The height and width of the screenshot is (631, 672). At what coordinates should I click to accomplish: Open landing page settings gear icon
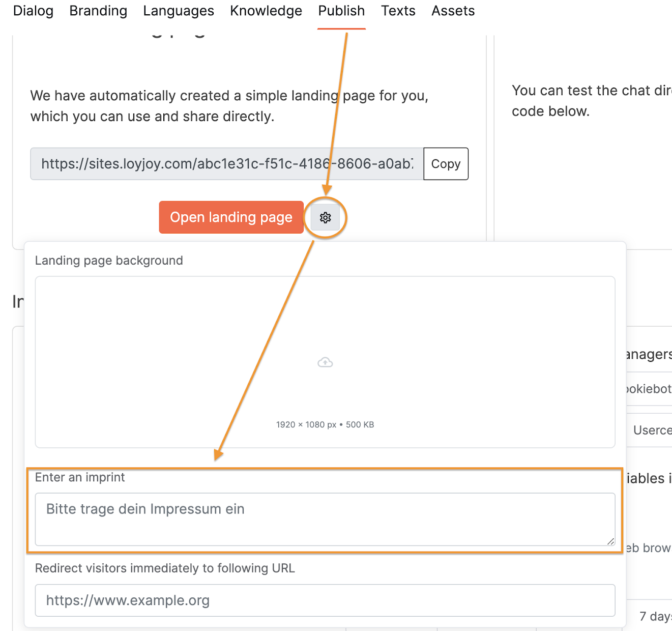point(325,218)
